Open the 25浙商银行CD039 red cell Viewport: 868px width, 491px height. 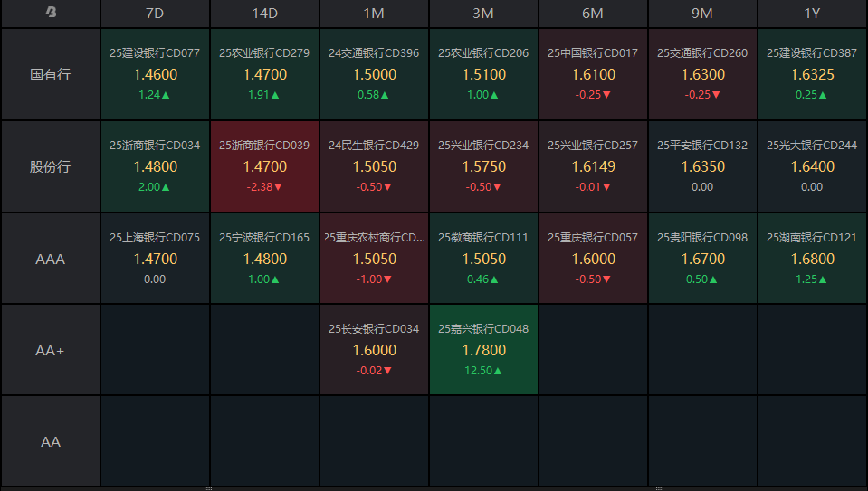pyautogui.click(x=264, y=167)
